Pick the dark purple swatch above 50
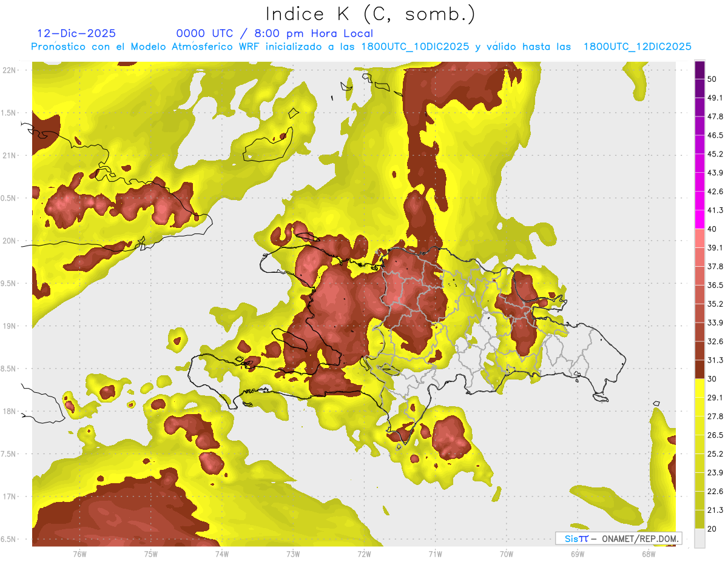This screenshot has height=562, width=728. tap(700, 70)
